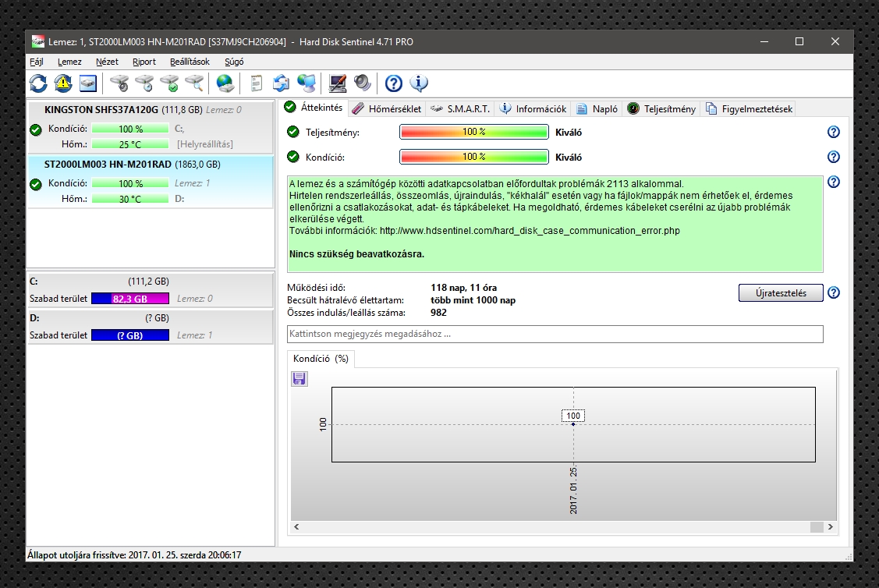Click the disk with speaker toolbar icon
Screen dimensions: 879x588
119,83
